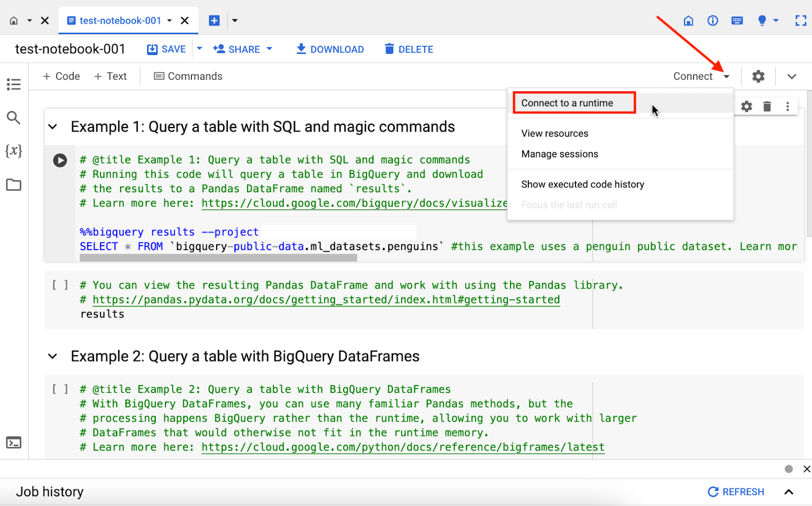Collapse Example 2 section
Screen dimensions: 812x506
click(52, 356)
